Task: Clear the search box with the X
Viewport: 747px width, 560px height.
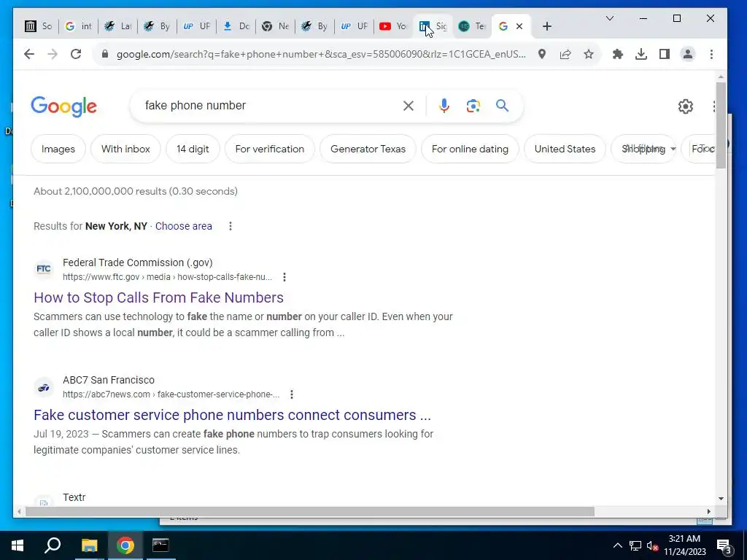Action: [409, 106]
